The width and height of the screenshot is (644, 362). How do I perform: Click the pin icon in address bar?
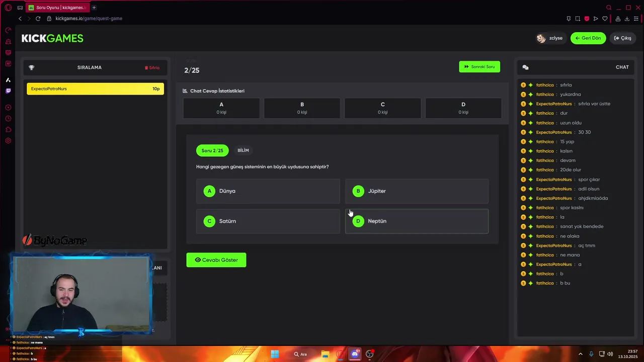point(569,19)
